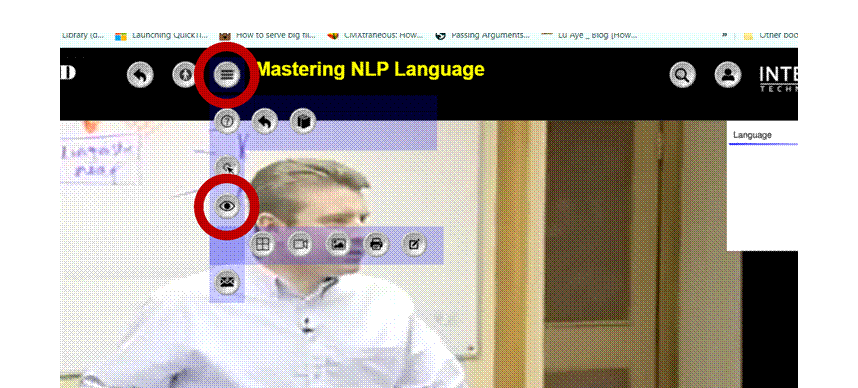Click the edit note pencil icon

(414, 245)
